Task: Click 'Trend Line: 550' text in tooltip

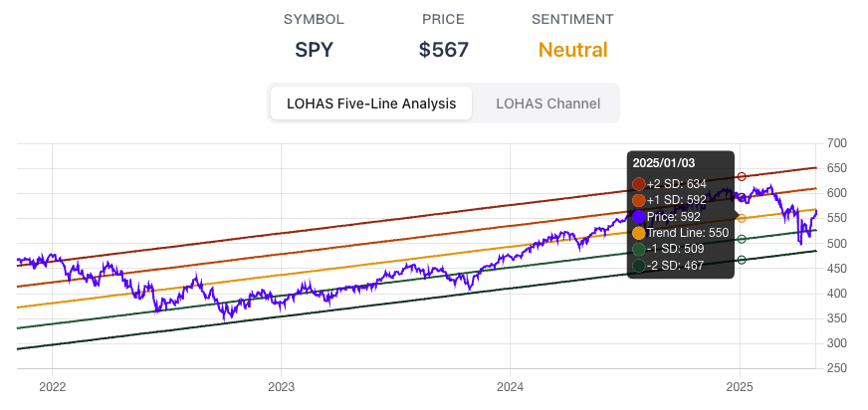Action: pos(688,233)
